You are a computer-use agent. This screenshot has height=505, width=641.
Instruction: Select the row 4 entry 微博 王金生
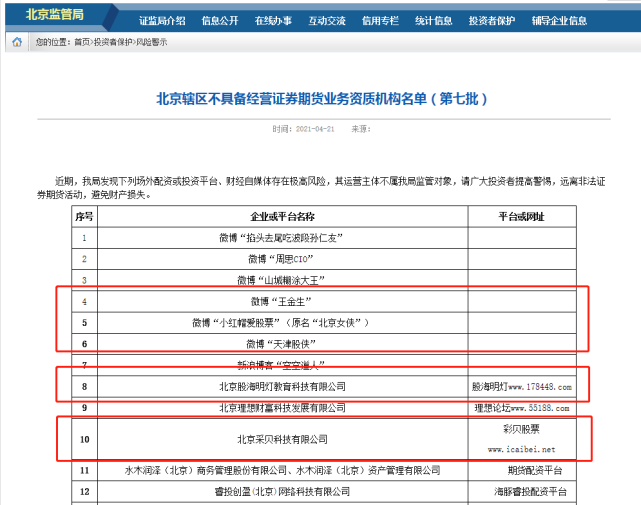(281, 302)
